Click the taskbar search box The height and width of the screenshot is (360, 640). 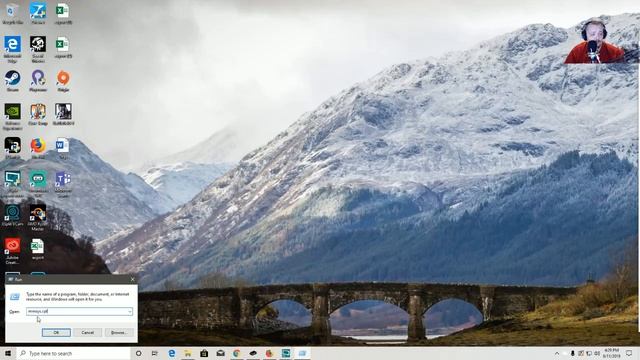(73, 353)
